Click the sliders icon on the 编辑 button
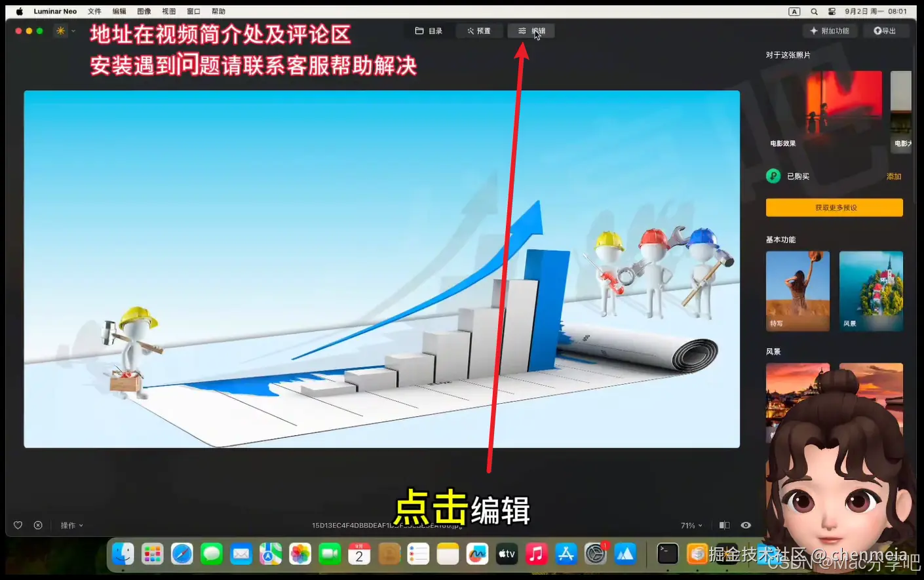Screen dimensions: 924x580 coord(522,30)
